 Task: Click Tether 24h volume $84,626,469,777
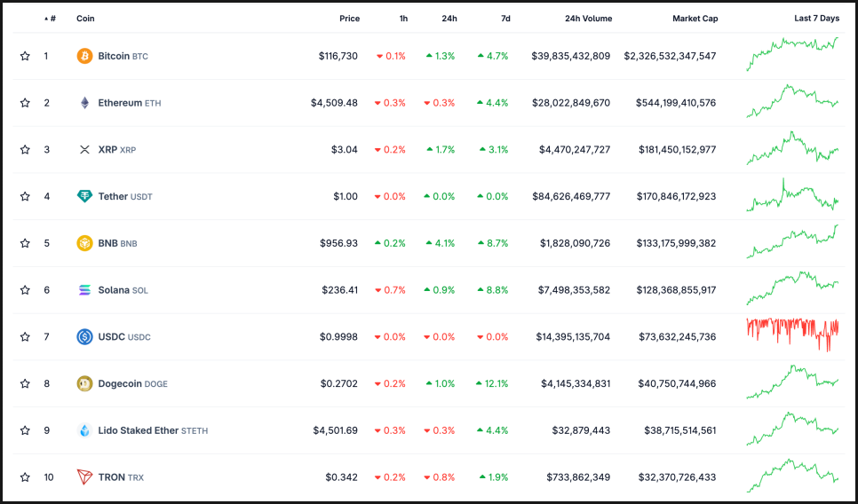point(571,196)
